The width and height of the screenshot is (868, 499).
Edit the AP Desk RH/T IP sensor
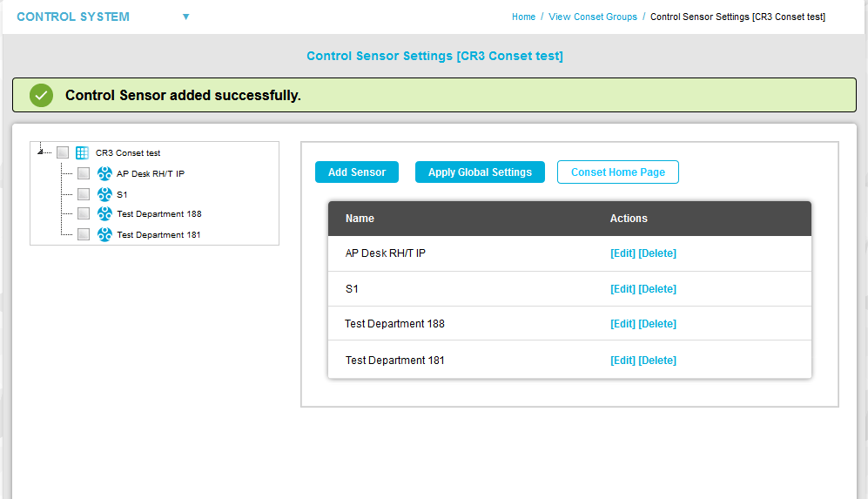622,253
